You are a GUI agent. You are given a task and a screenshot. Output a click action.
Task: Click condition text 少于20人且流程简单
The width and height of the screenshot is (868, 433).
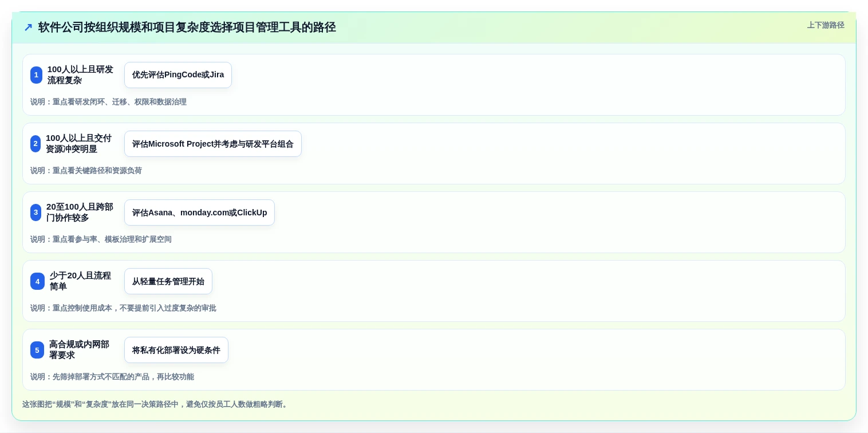(x=81, y=281)
